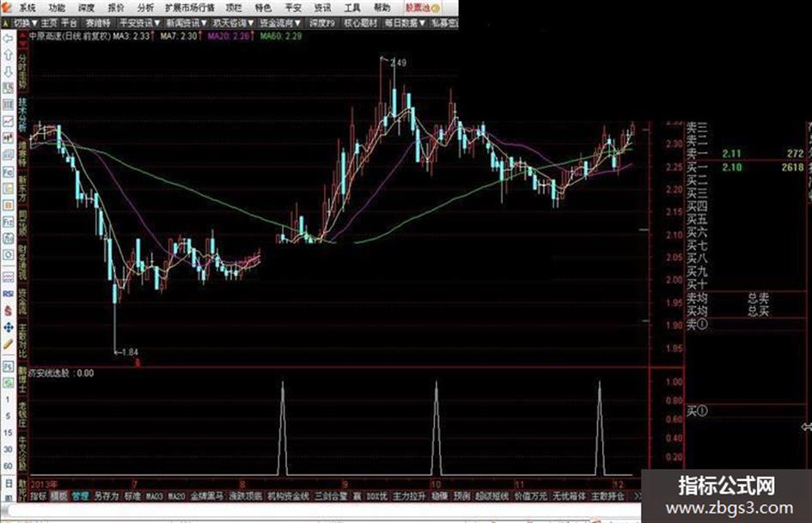Open 技术分析 vertical tab

tap(23, 114)
